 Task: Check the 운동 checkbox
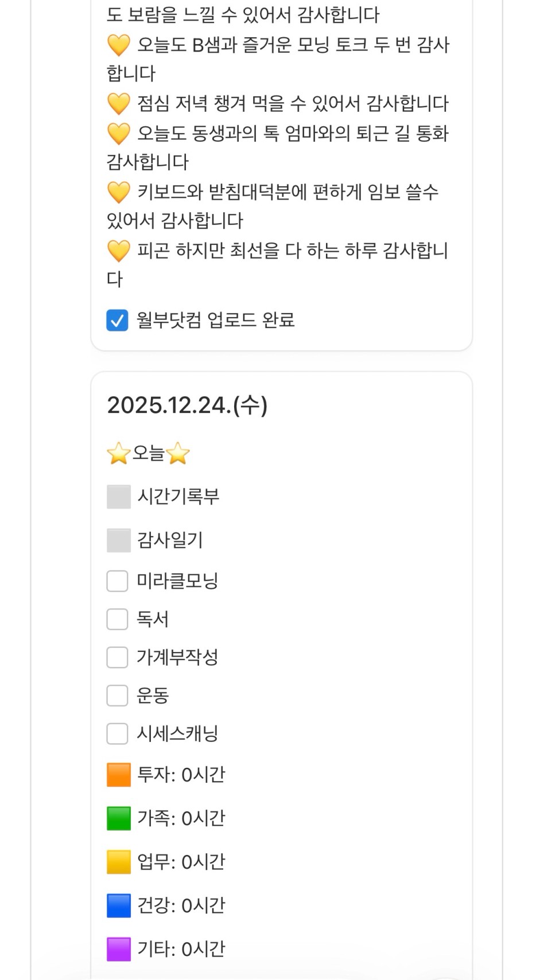117,696
